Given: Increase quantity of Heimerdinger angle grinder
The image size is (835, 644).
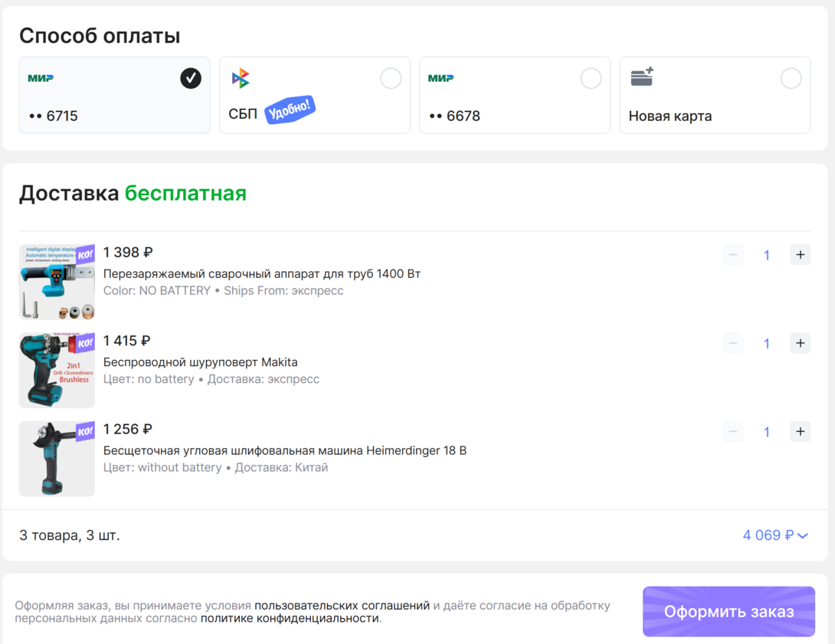Looking at the screenshot, I should (800, 432).
